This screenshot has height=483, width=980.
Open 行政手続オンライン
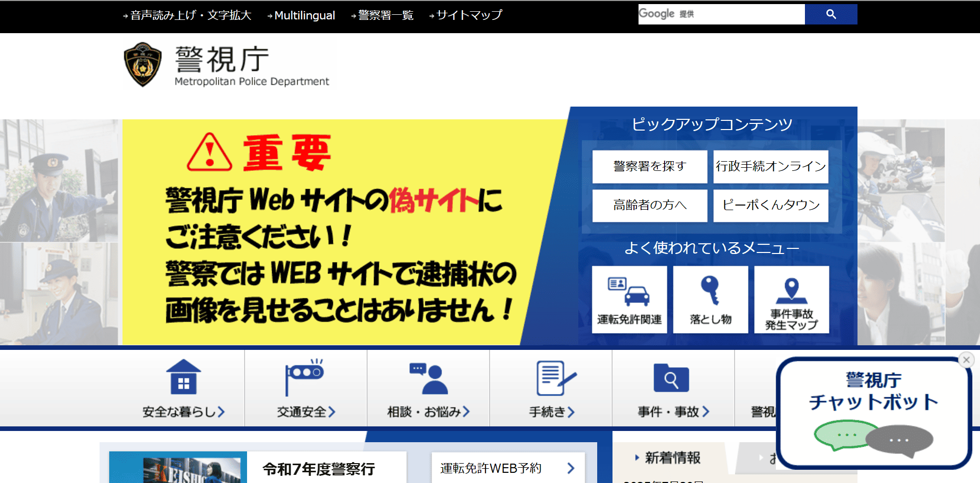coord(771,167)
